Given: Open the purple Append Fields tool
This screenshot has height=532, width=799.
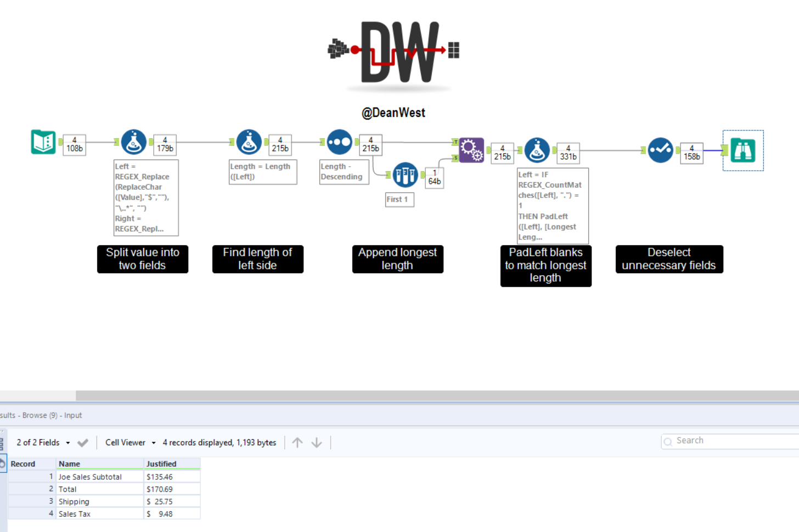Looking at the screenshot, I should pos(471,149).
